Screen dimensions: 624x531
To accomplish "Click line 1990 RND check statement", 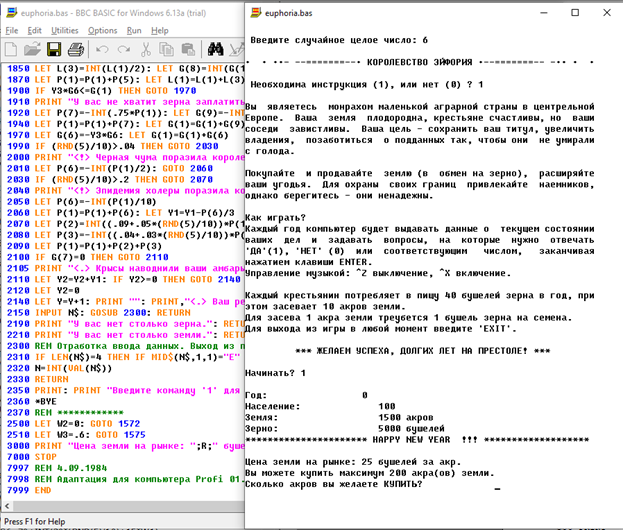I will pos(113,146).
